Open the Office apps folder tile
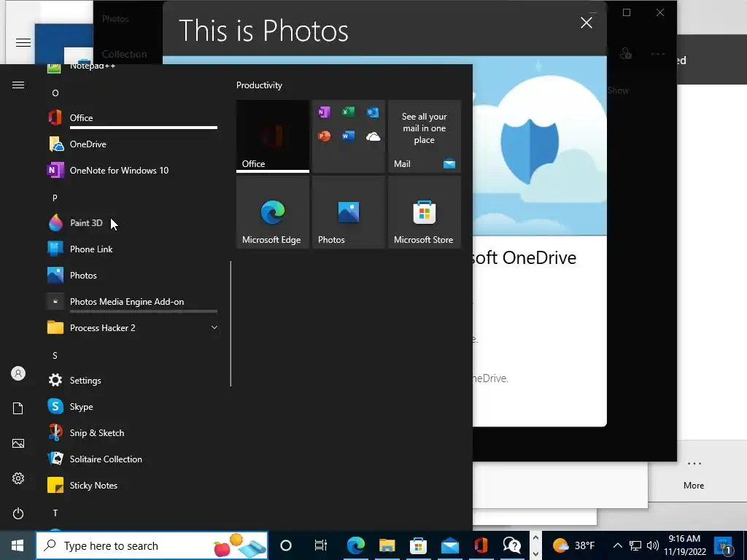This screenshot has height=560, width=747. [348, 136]
